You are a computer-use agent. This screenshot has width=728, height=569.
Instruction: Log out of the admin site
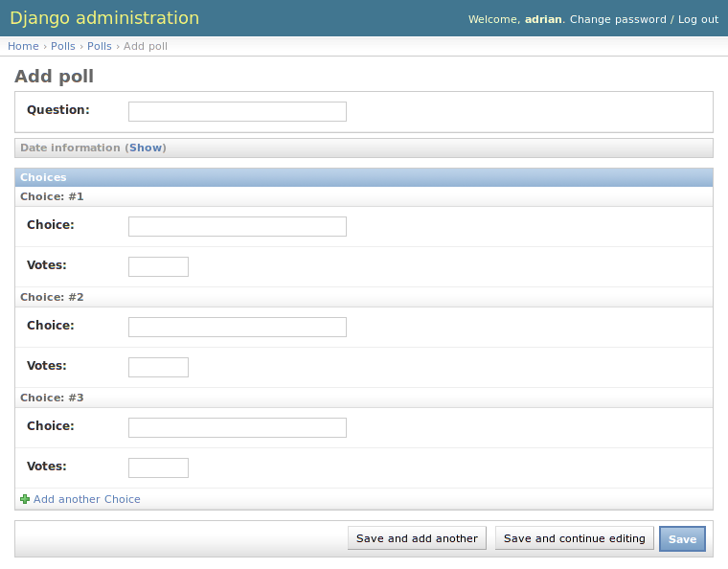(x=698, y=19)
